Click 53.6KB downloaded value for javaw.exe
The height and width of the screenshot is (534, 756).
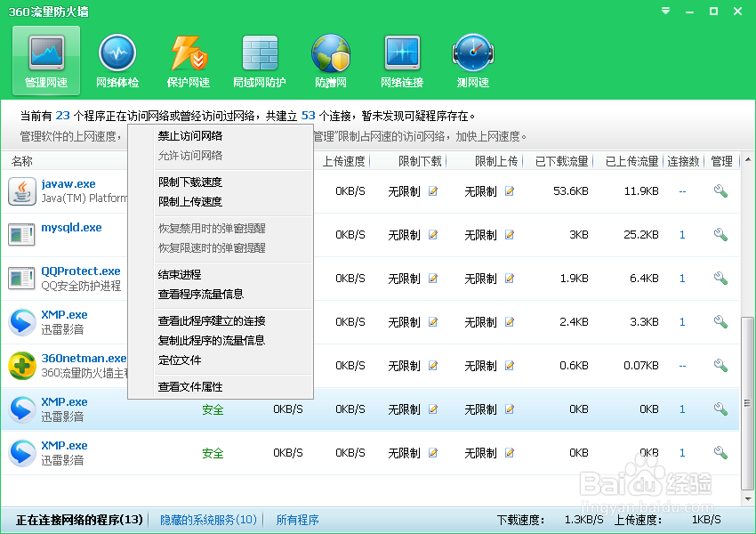571,191
